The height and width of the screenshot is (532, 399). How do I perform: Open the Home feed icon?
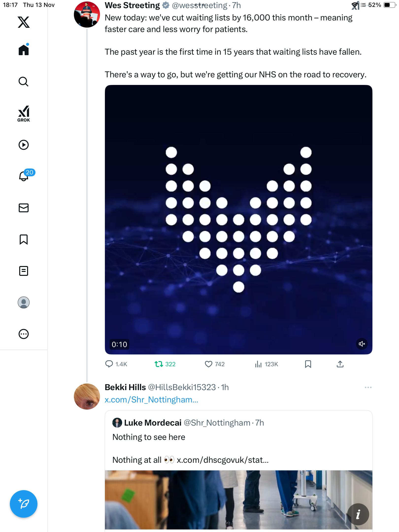tap(24, 50)
